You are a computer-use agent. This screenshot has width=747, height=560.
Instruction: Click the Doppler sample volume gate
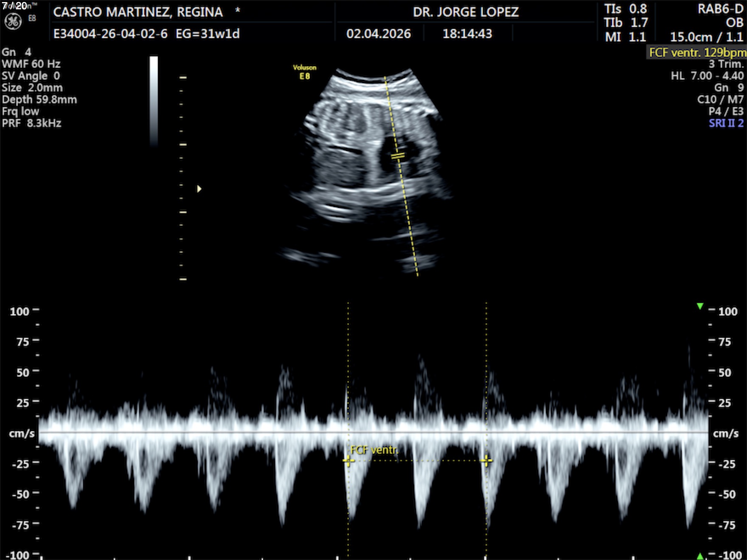tap(398, 156)
